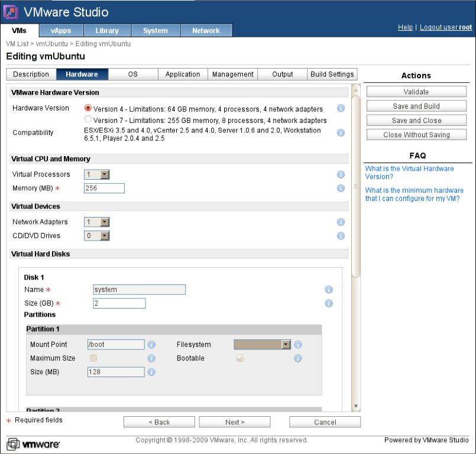The height and width of the screenshot is (454, 476).
Task: Switch to the Library tab
Action: (107, 31)
